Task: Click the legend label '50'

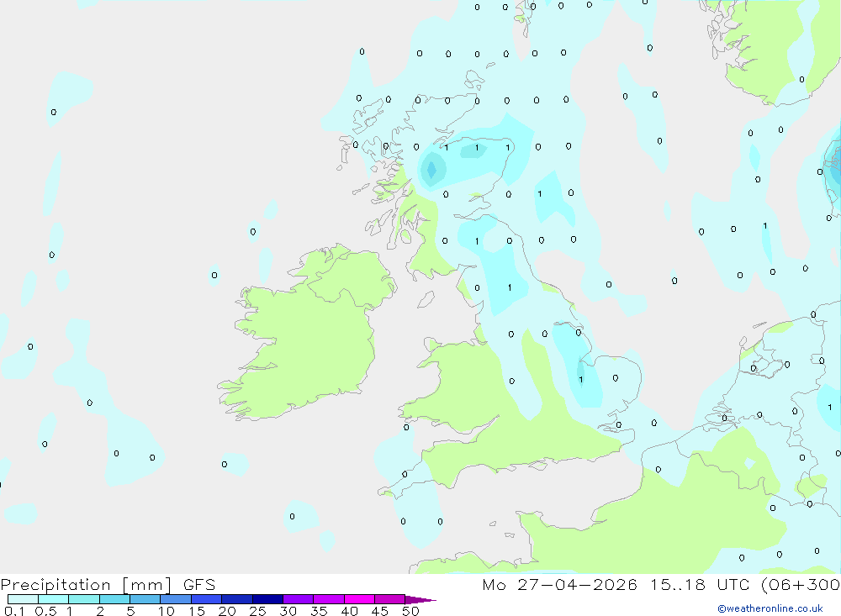Action: (410, 611)
